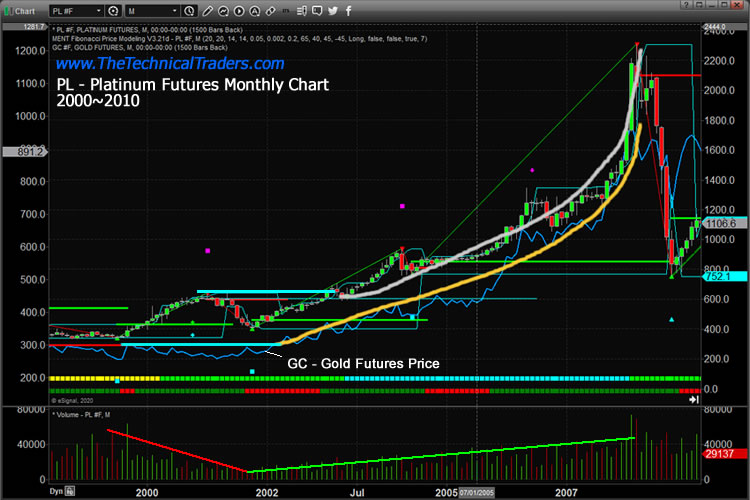Select the pencil drawing tool
750x500 pixels.
[x=206, y=9]
